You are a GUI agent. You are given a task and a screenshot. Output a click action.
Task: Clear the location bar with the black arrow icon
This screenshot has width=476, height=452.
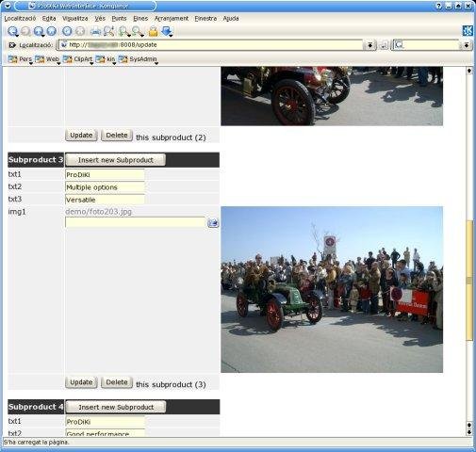pos(12,45)
